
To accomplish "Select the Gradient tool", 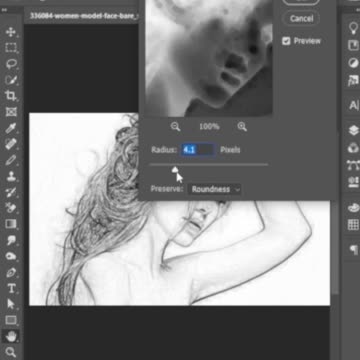I will click(11, 224).
